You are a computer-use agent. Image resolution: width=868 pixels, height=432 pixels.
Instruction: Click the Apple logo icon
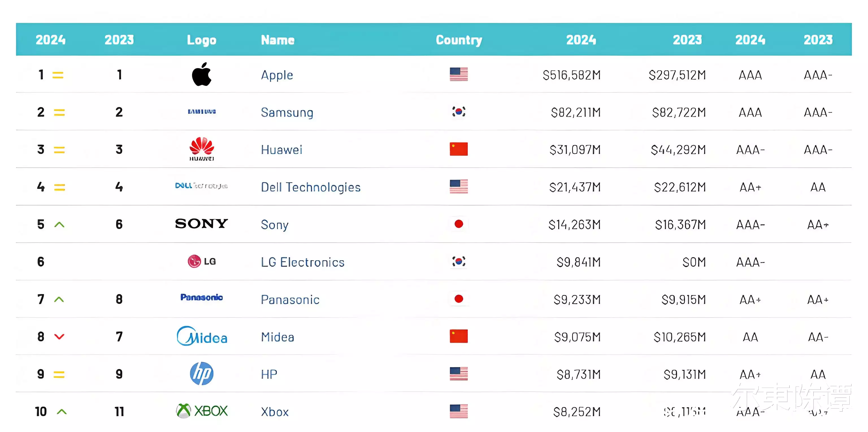(201, 74)
